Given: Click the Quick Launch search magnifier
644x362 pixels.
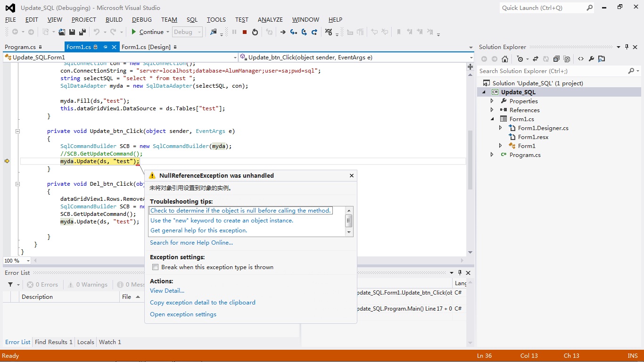Looking at the screenshot, I should pyautogui.click(x=589, y=8).
